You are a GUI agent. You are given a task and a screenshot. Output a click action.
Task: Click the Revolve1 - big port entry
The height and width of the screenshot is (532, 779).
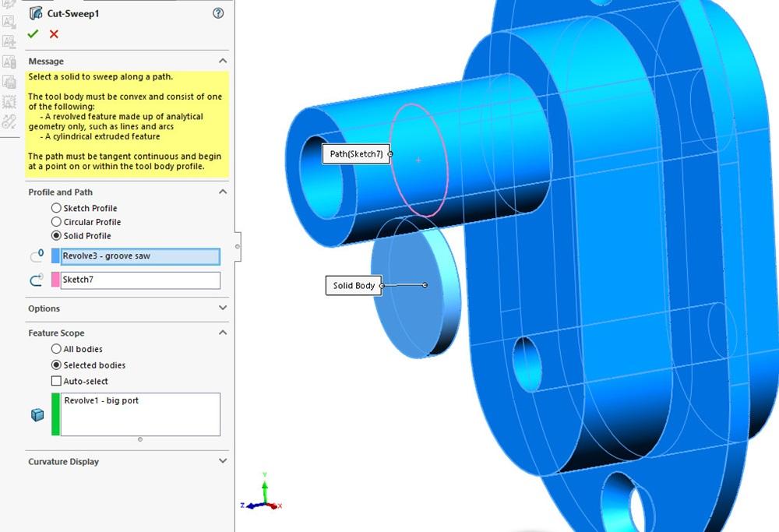(x=101, y=400)
